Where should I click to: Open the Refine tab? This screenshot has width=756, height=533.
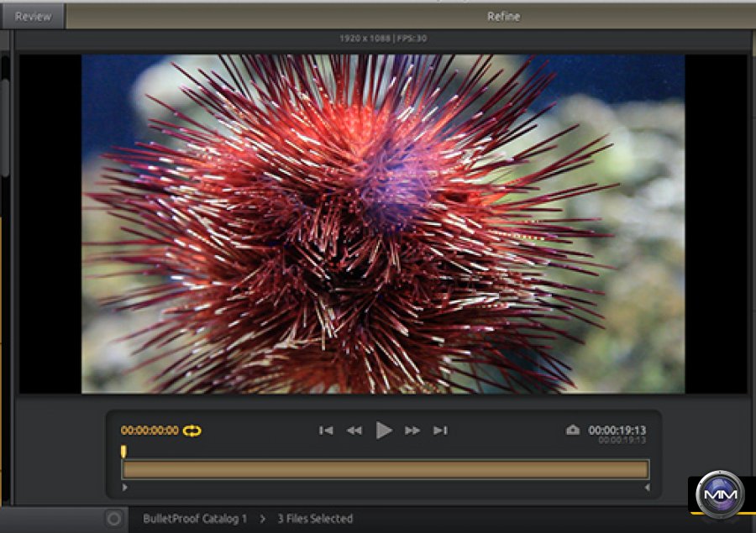click(x=501, y=16)
